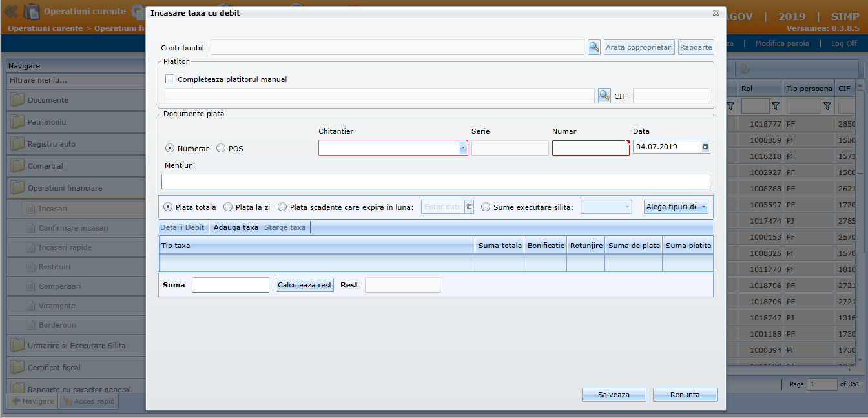
Task: Open the Data calendar picker icon
Action: (705, 147)
